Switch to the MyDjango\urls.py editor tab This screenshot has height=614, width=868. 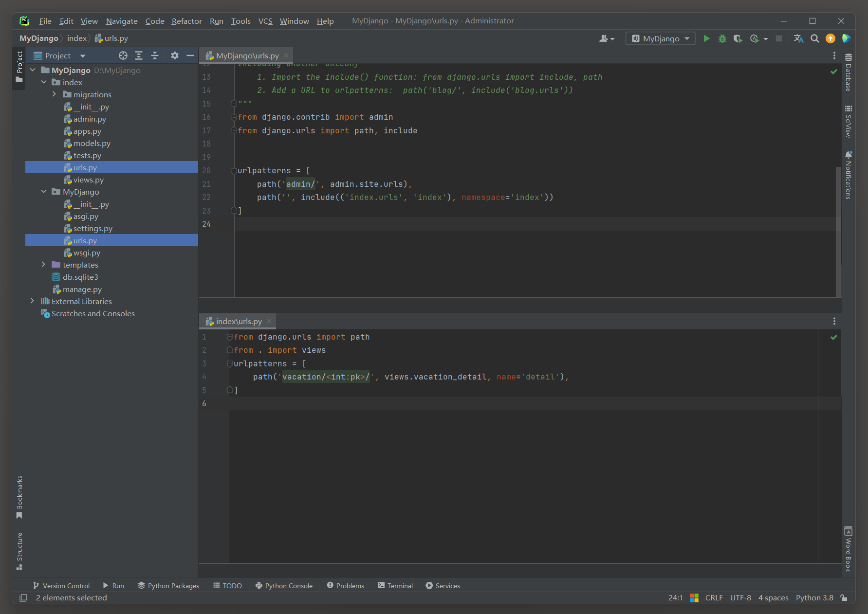coord(247,55)
